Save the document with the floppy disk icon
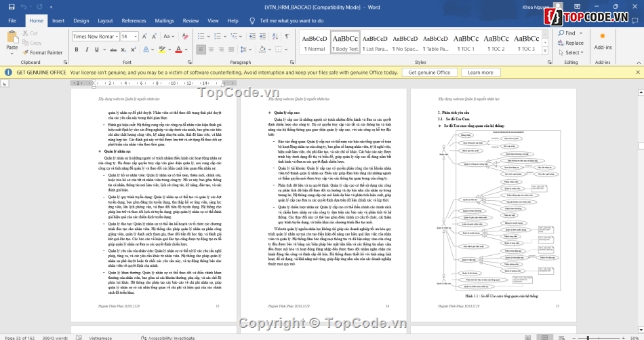Image resolution: width=644 pixels, height=340 pixels. 11,7
